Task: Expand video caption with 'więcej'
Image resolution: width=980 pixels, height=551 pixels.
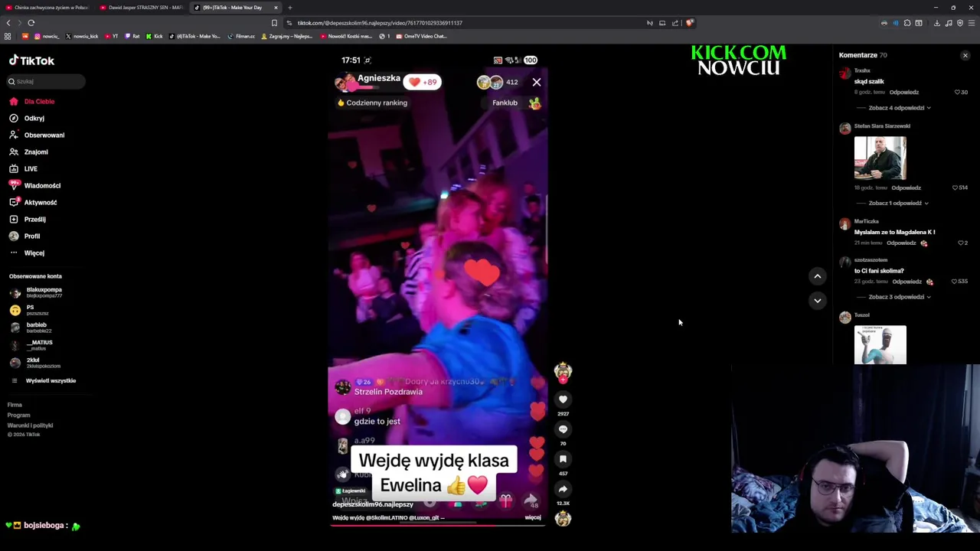Action: tap(533, 518)
